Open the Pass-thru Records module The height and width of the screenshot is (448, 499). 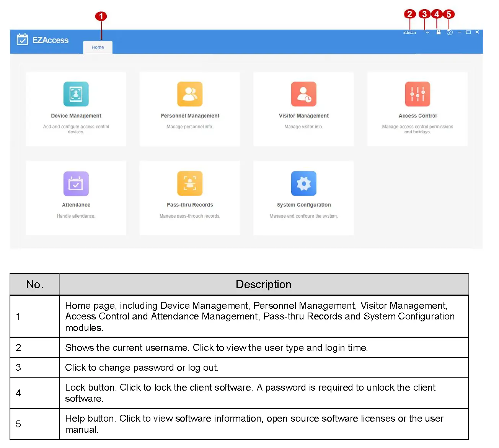coord(190,198)
